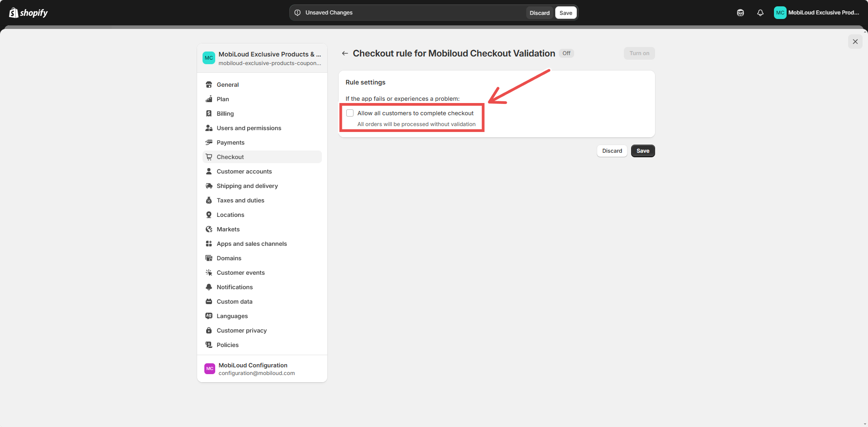The image size is (868, 427).
Task: Go to Markets settings
Action: (262, 229)
